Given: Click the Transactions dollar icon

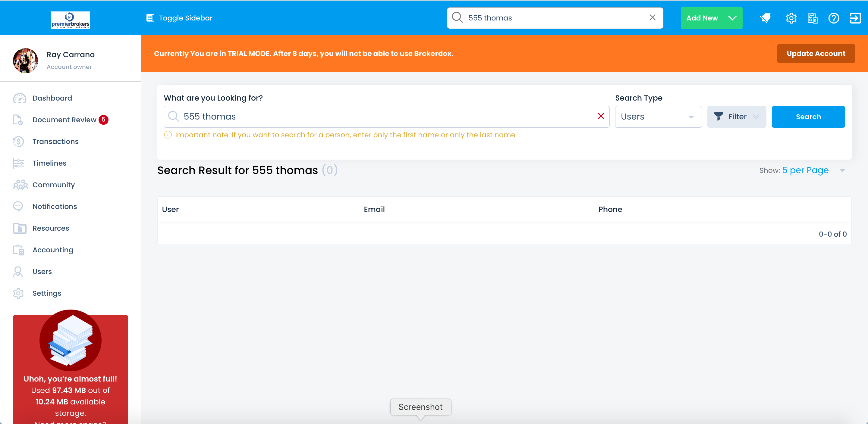Looking at the screenshot, I should click(x=18, y=142).
